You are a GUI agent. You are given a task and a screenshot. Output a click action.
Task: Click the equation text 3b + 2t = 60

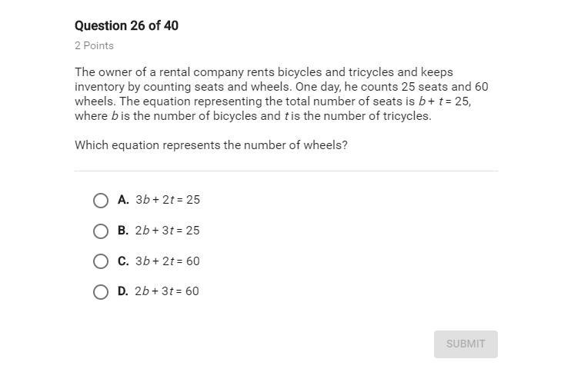tap(168, 261)
